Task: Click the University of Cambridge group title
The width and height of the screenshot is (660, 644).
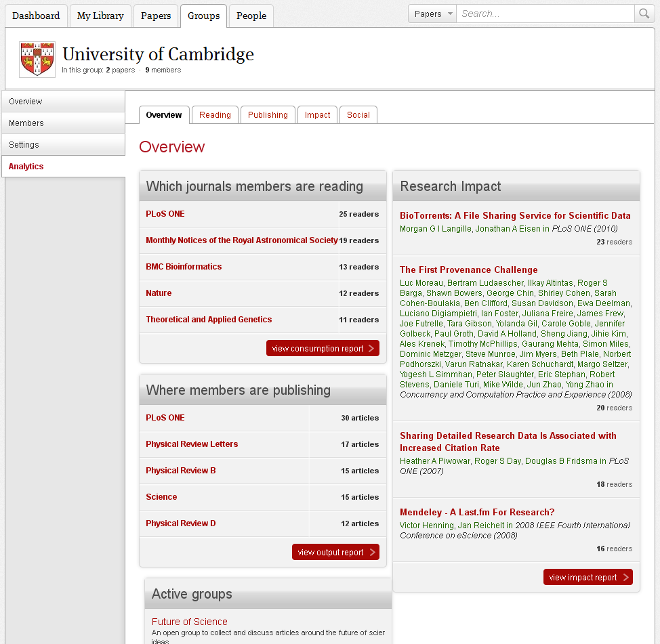Action: pos(159,54)
